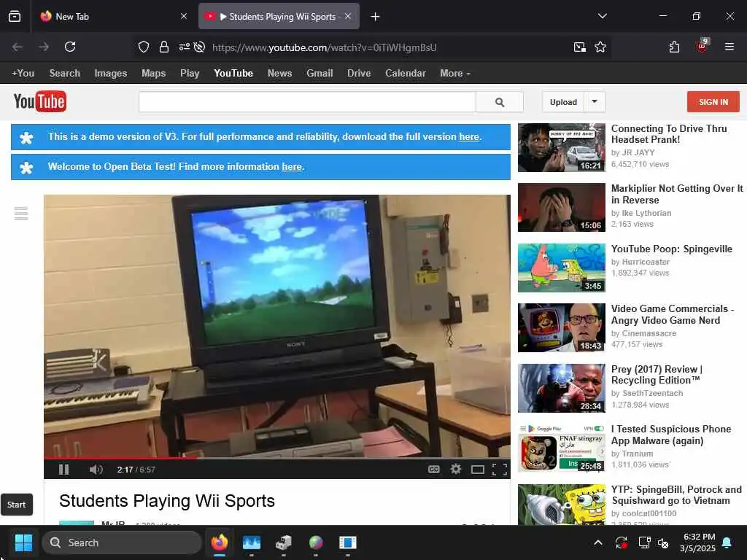This screenshot has width=747, height=560.
Task: List all tabs chevron dropdown
Action: coord(602,16)
